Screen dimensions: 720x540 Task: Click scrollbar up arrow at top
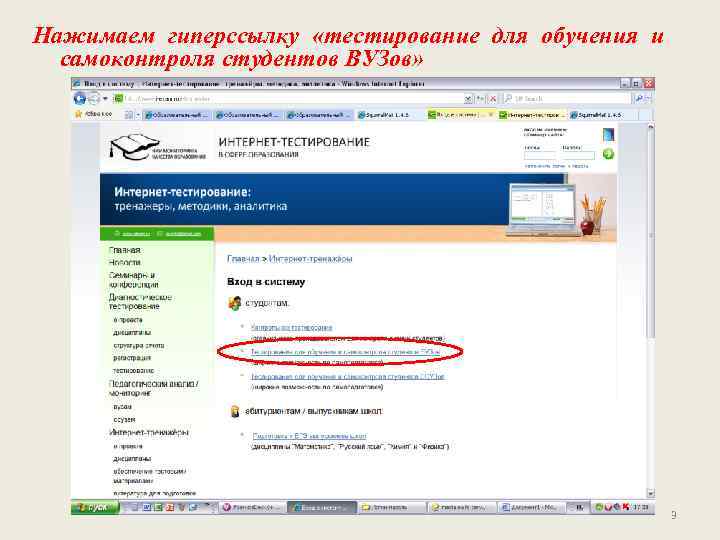(651, 126)
